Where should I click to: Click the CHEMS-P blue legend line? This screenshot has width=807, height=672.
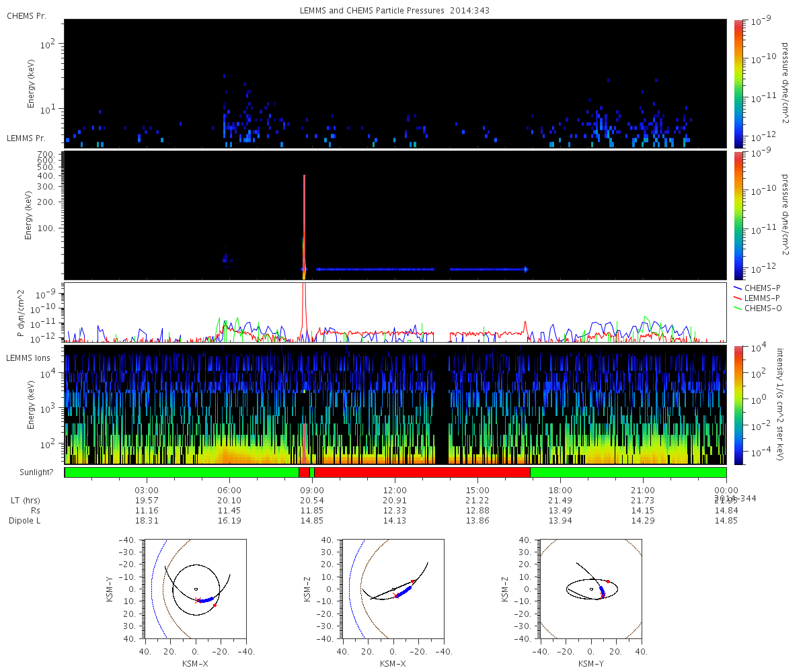pyautogui.click(x=738, y=288)
